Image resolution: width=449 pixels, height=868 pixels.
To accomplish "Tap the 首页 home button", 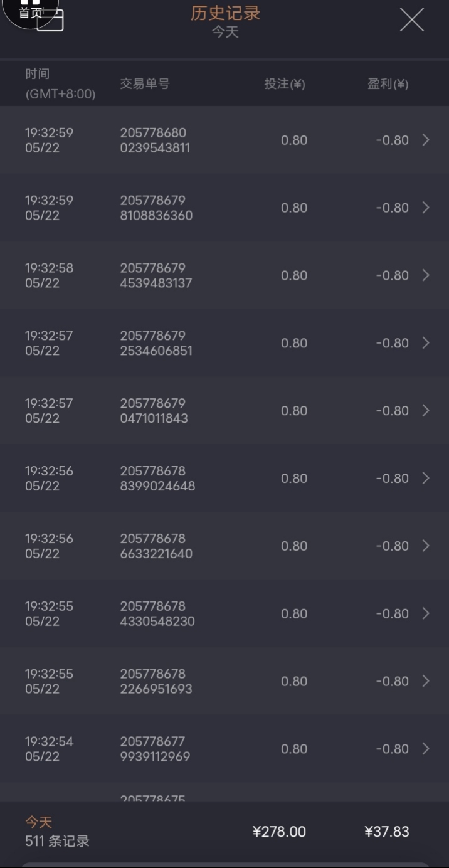I will (x=29, y=13).
